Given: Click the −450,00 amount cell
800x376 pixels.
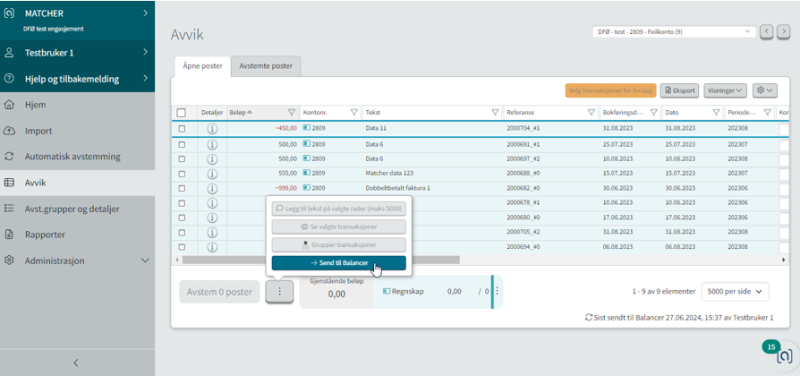Looking at the screenshot, I should point(286,129).
